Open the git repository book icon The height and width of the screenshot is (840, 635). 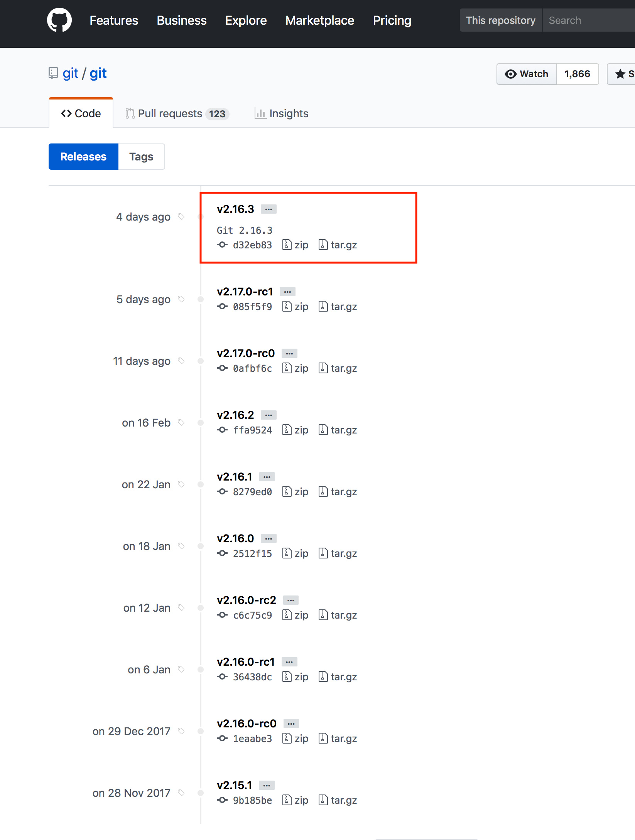click(53, 73)
